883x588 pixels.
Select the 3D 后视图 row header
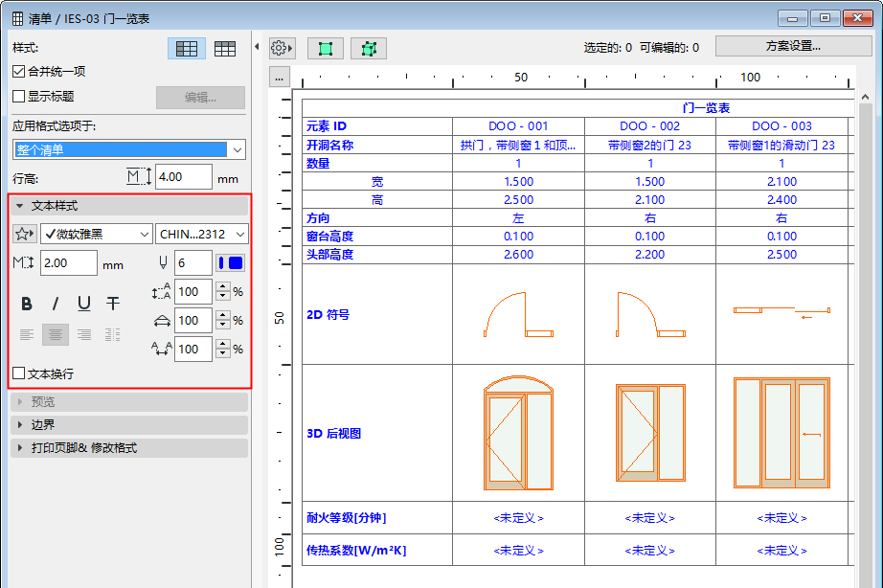377,433
